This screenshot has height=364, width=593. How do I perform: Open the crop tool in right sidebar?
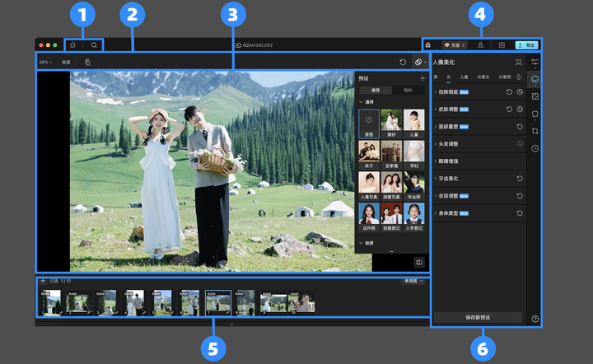tap(535, 131)
